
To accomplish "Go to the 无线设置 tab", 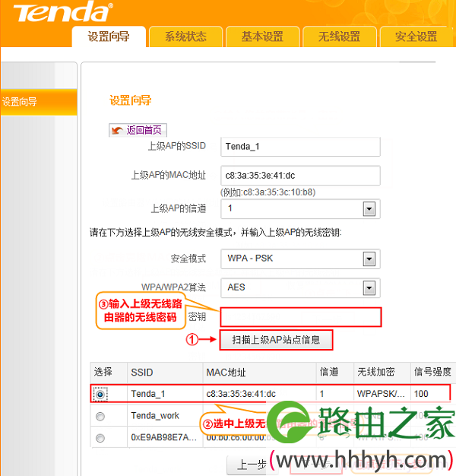I will tap(339, 36).
